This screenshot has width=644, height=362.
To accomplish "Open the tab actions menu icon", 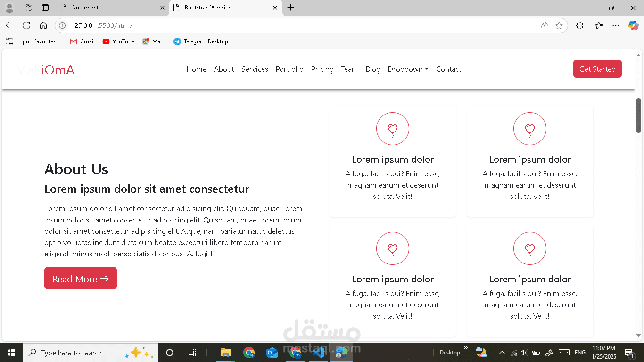I will coord(45,8).
